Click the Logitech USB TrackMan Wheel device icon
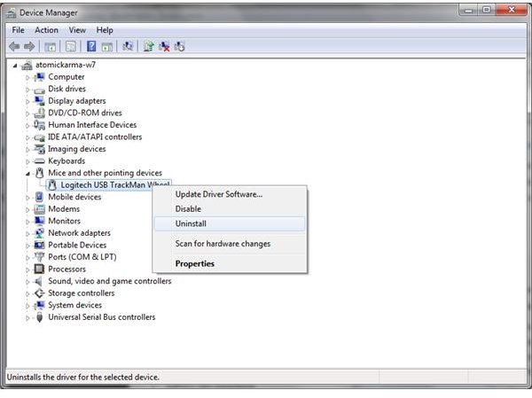The height and width of the screenshot is (398, 532). [52, 185]
